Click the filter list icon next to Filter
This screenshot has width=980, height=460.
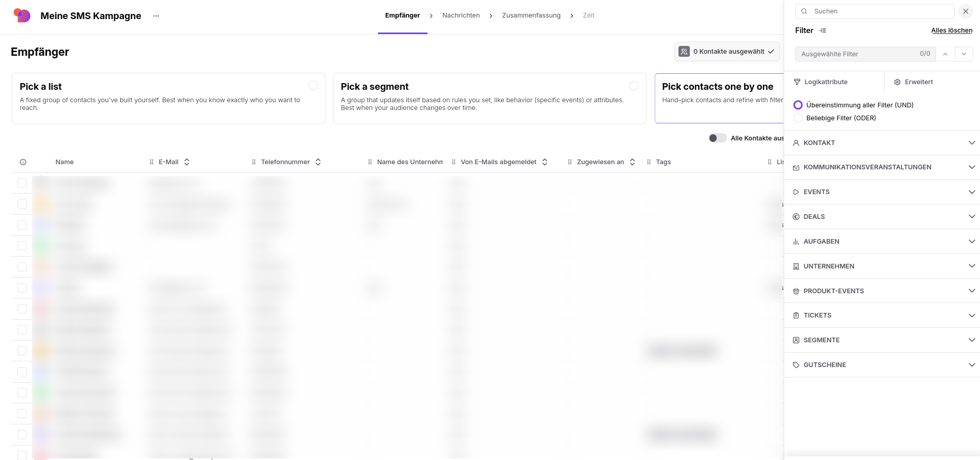tap(823, 30)
